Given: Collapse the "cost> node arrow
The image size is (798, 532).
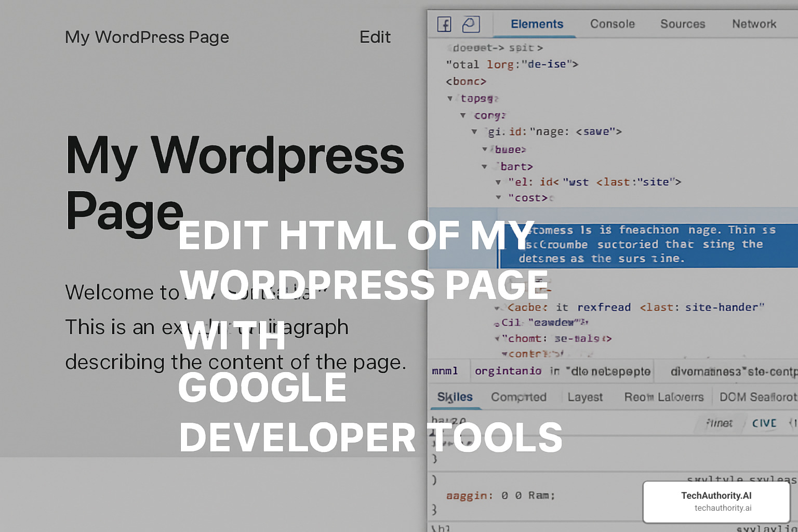Looking at the screenshot, I should [498, 197].
